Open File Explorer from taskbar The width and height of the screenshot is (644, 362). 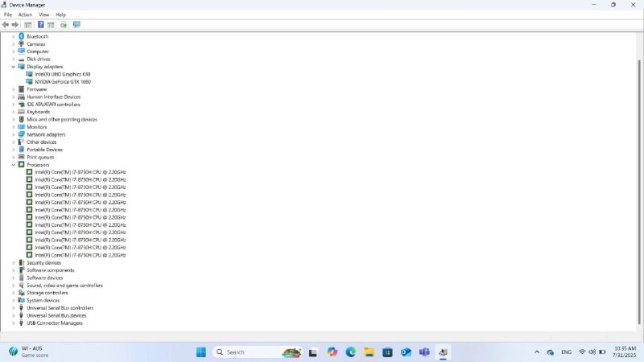(369, 352)
